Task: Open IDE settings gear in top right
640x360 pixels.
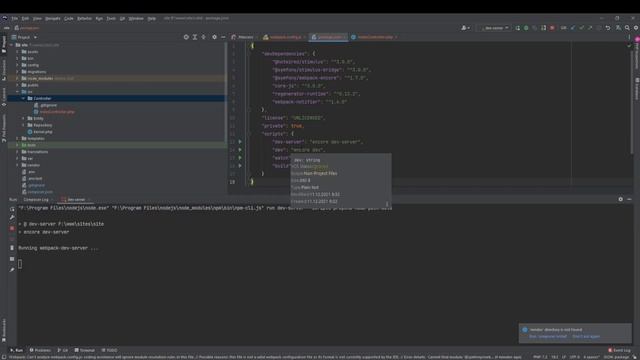Action: (636, 28)
